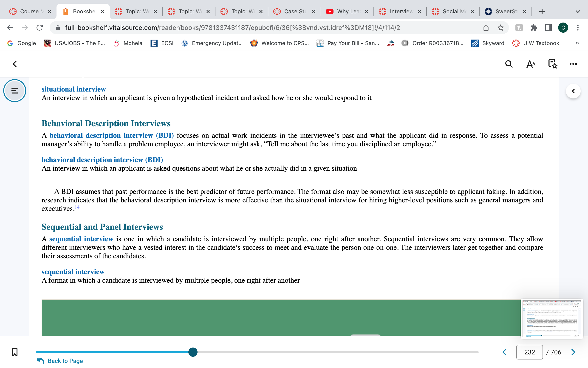Open the Skyward bookmark
This screenshot has height=368, width=588.
tap(488, 43)
